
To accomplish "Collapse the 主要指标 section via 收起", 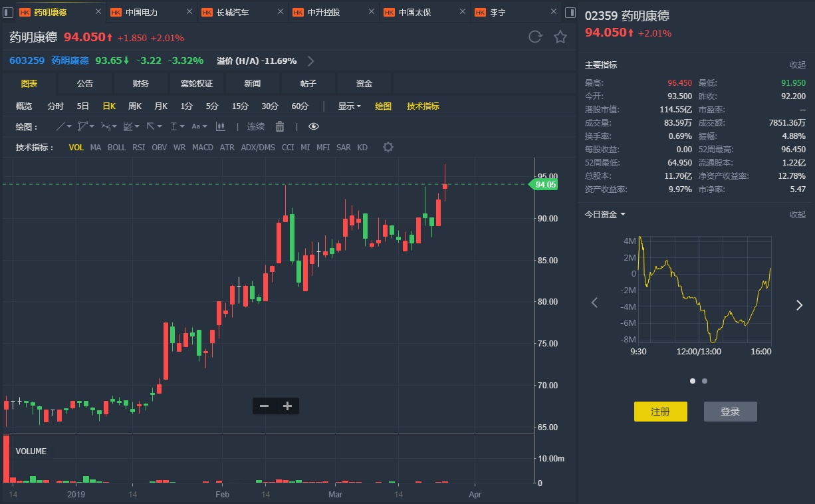I will click(798, 65).
